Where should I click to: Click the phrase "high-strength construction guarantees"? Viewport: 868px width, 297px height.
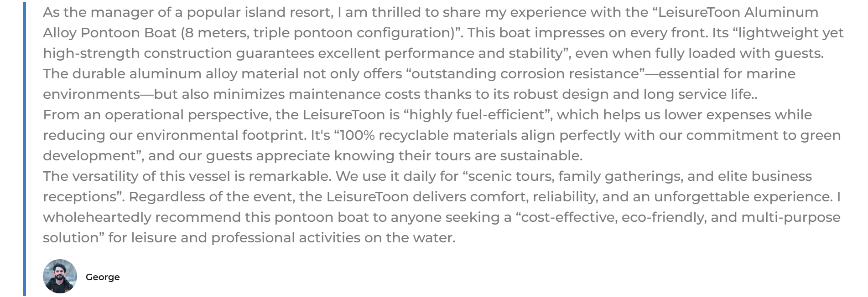[178, 53]
